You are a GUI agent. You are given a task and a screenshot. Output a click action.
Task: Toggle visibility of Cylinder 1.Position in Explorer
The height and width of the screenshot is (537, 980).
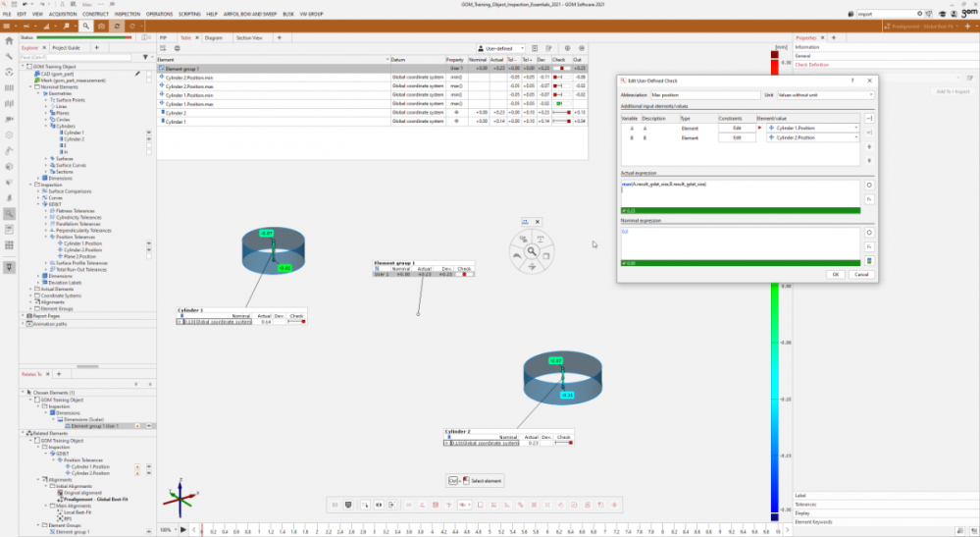click(x=149, y=243)
